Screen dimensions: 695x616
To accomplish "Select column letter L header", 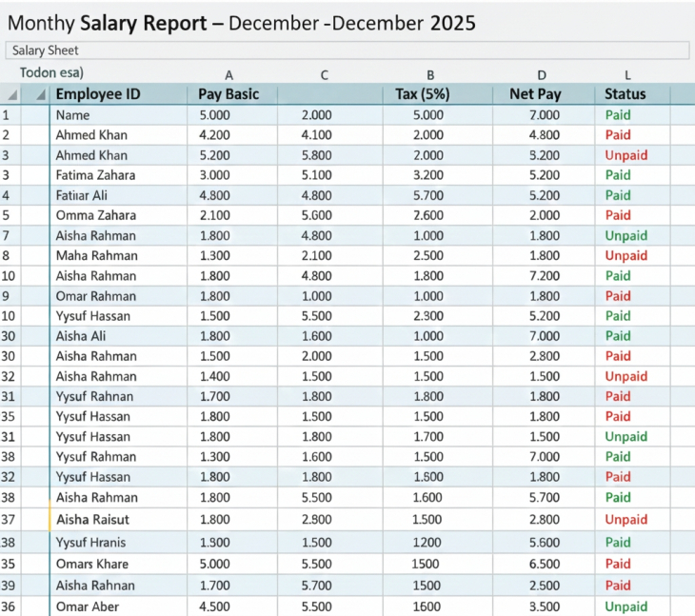I will [627, 74].
